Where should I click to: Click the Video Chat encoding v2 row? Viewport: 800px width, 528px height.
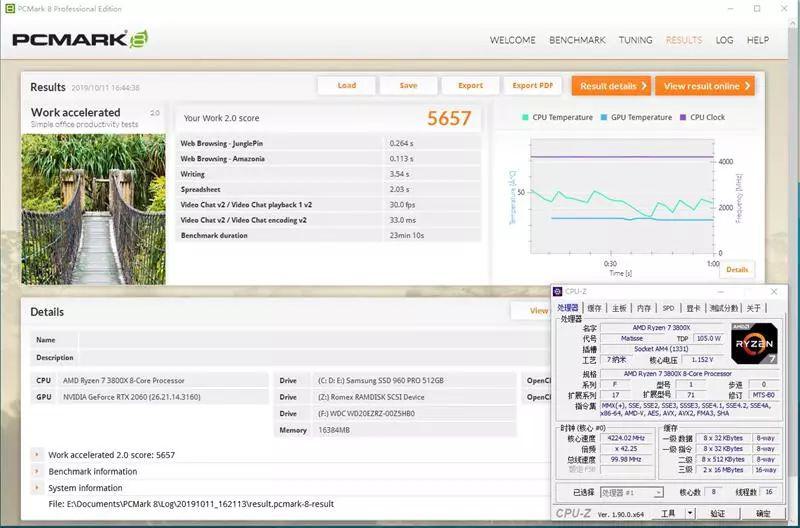pyautogui.click(x=329, y=220)
